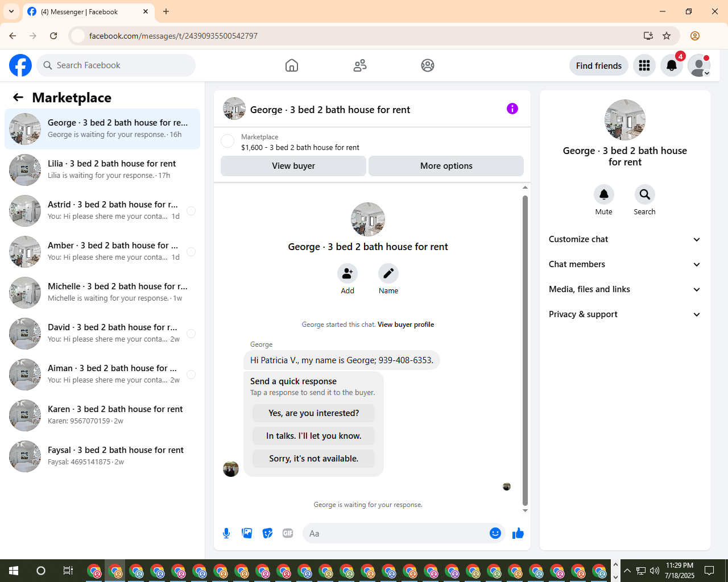728x582 pixels.
Task: Open Karen conversation in list
Action: [x=102, y=415]
